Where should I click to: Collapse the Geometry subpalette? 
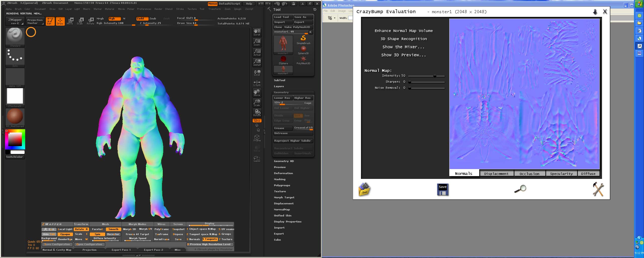coord(281,92)
